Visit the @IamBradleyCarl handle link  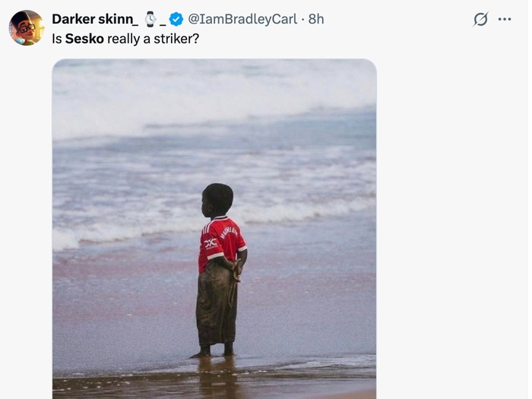(x=242, y=19)
